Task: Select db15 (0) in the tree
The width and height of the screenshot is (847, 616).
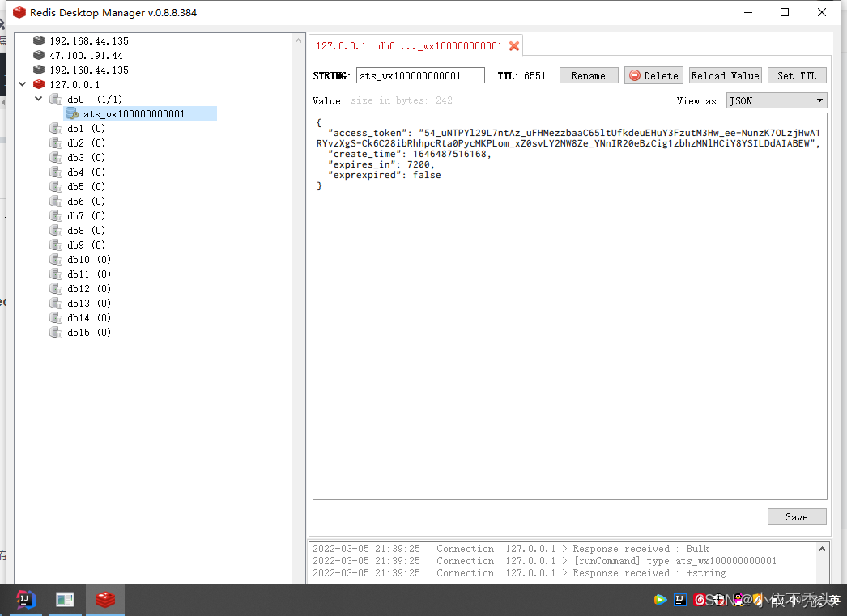Action: [89, 332]
